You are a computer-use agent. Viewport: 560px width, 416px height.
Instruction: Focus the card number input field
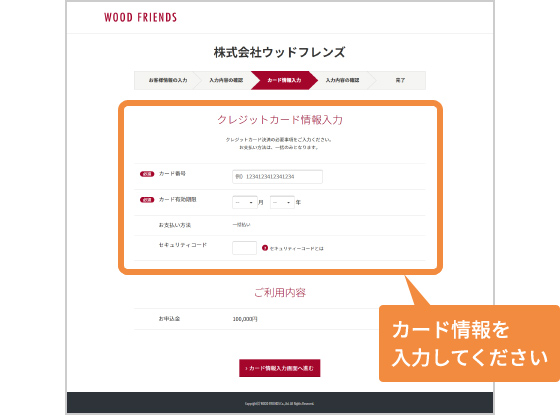pos(278,177)
